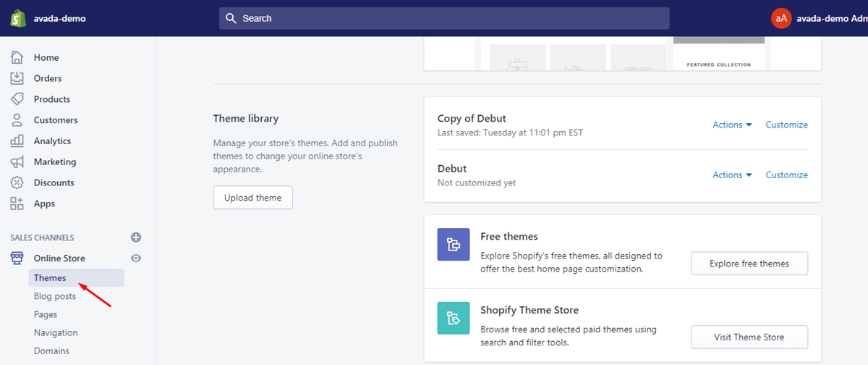Click the Upload theme button
Image resolution: width=868 pixels, height=365 pixels.
253,198
